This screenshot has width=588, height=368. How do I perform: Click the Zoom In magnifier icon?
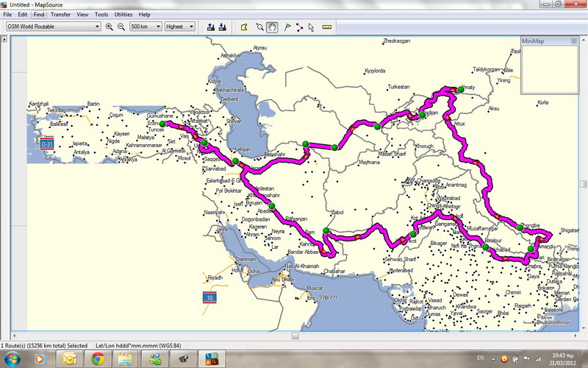pos(110,26)
